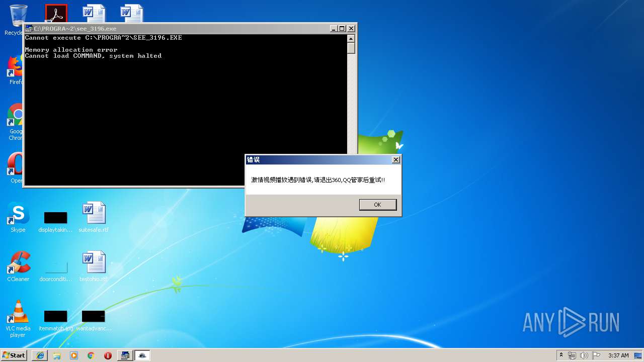
Task: Open the volume tray icon
Action: [584, 355]
